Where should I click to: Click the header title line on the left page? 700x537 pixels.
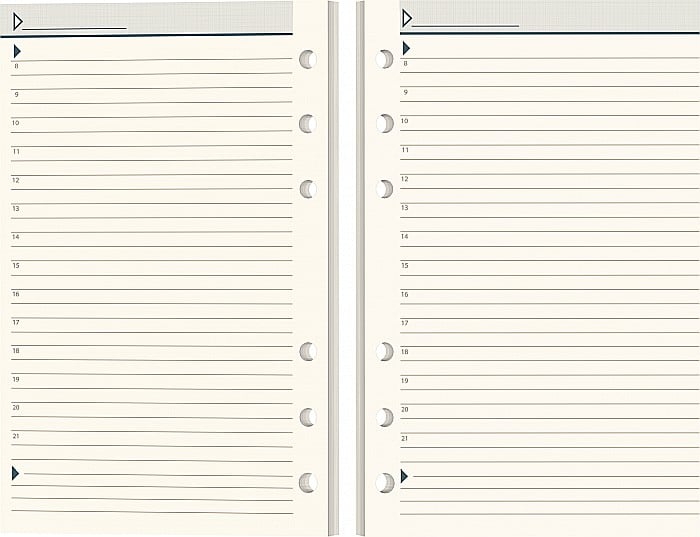75,29
